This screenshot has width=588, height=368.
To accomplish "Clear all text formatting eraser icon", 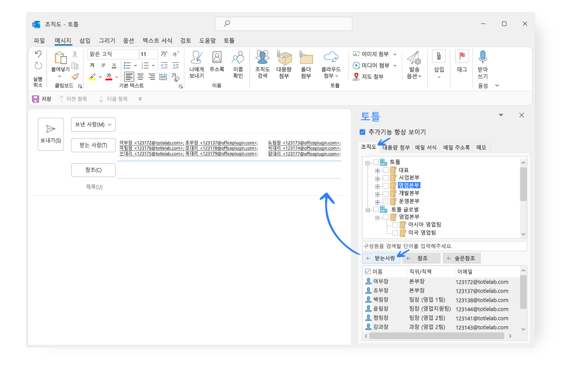I will coord(175,77).
